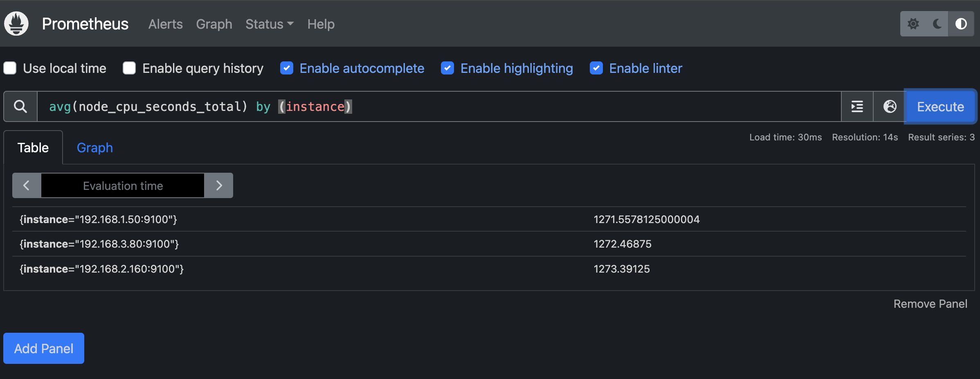Click the value 1271.5578125000004
This screenshot has height=379, width=980.
647,219
